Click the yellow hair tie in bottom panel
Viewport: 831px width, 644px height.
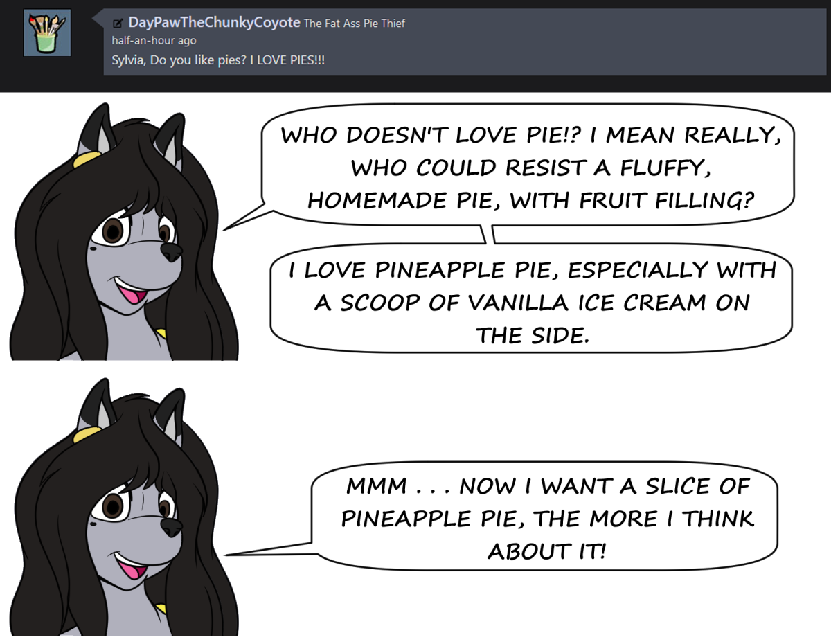coord(84,436)
